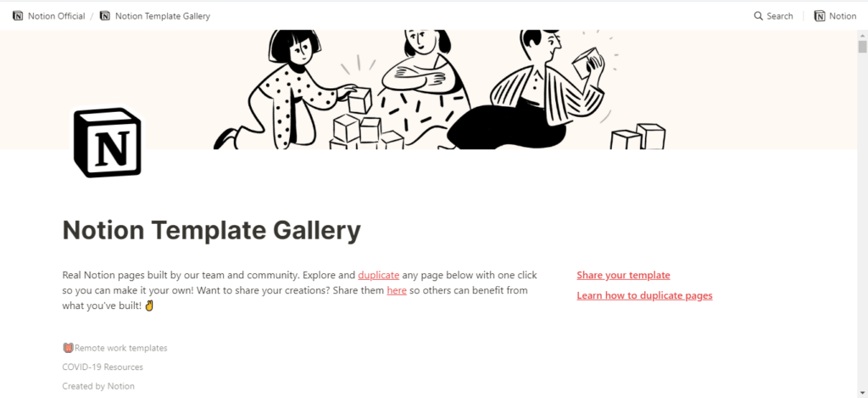The width and height of the screenshot is (868, 398).
Task: Go to COVID-19 Resources section
Action: tap(103, 367)
